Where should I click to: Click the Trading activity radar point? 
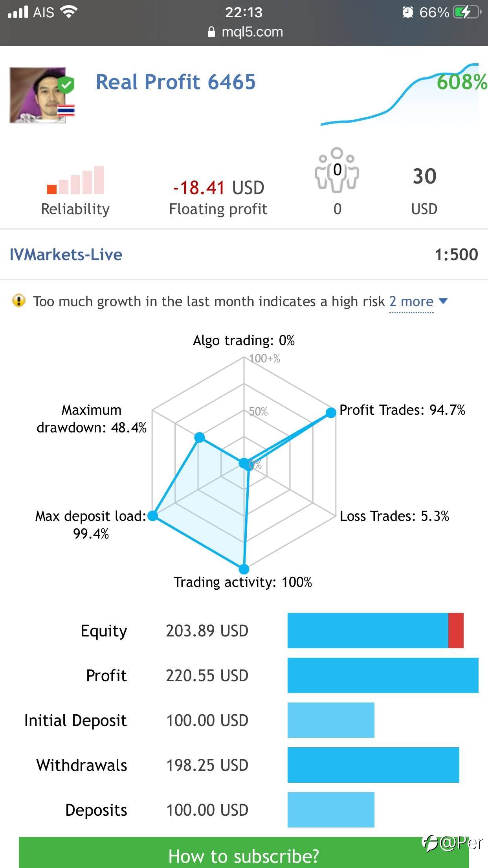coord(244,569)
